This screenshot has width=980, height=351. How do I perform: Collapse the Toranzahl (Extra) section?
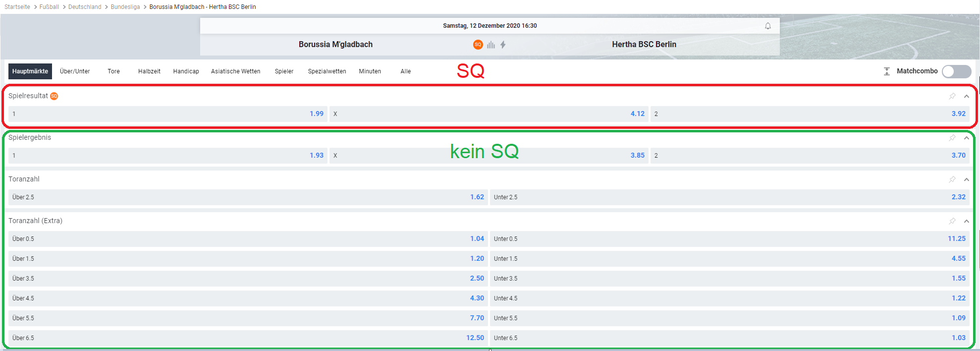(x=966, y=221)
